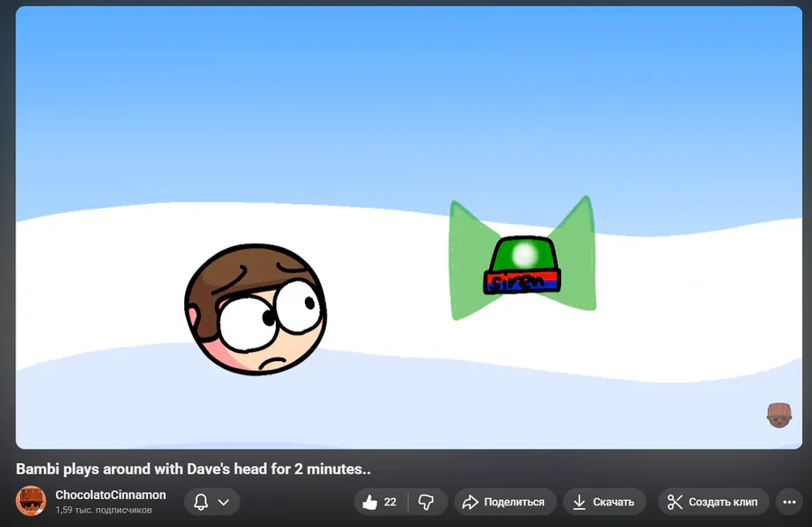
Task: Select the subscriber count "1,59 тыс. подписчиков"
Action: [x=104, y=510]
